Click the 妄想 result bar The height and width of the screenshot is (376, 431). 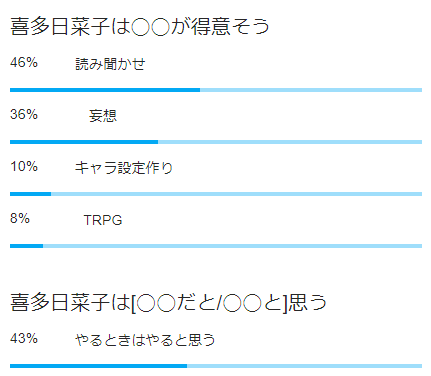216,142
